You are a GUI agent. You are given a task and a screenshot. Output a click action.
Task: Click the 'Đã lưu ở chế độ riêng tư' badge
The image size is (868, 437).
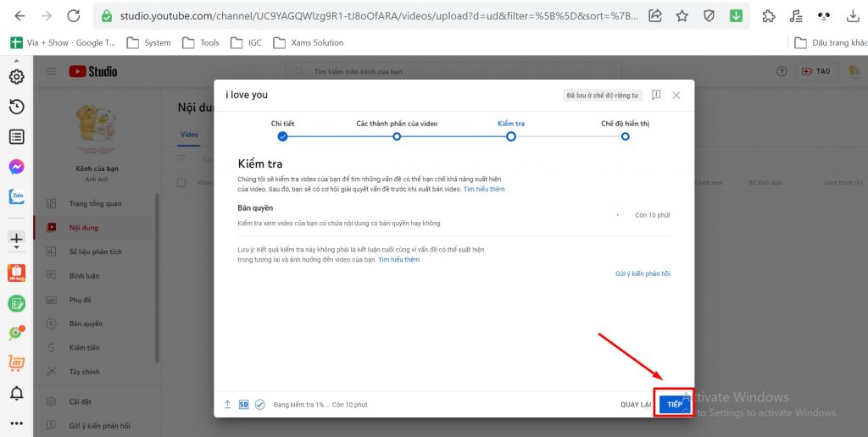point(602,95)
